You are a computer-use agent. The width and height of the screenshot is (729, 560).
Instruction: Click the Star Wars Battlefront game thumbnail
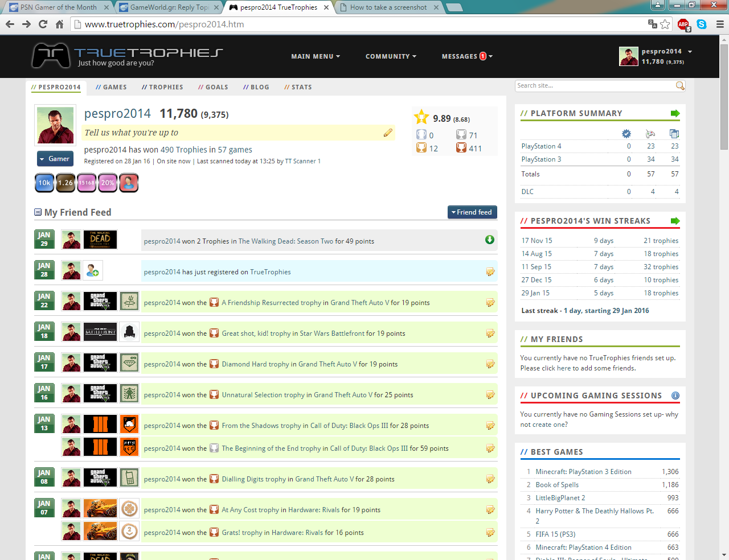100,332
